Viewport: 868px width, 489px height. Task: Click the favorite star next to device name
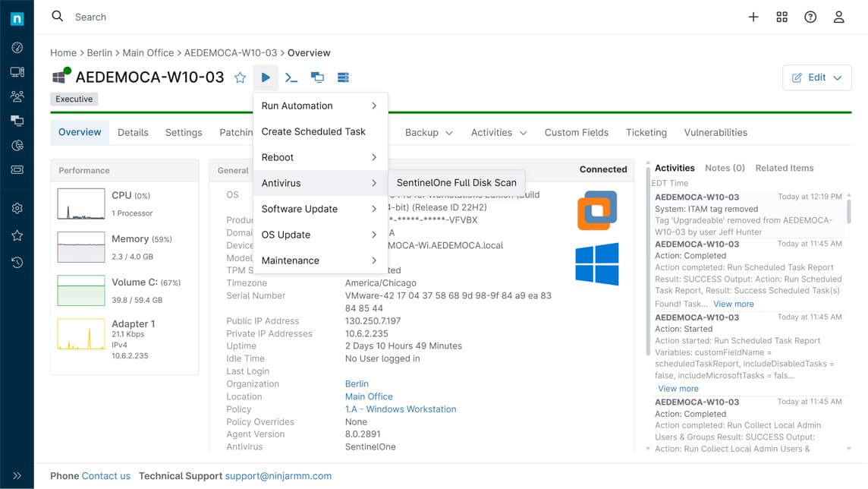pyautogui.click(x=240, y=77)
